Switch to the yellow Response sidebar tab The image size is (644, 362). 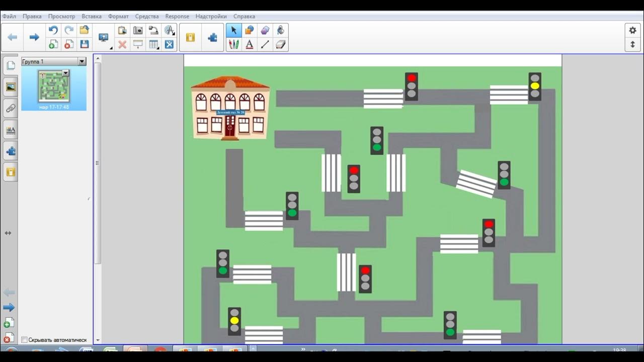coord(11,172)
